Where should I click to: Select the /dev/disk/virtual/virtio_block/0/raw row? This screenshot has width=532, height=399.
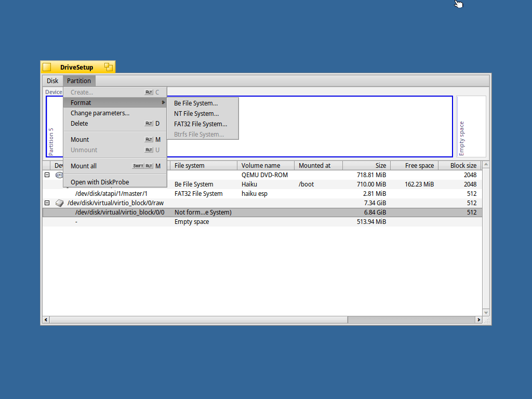[x=262, y=203]
